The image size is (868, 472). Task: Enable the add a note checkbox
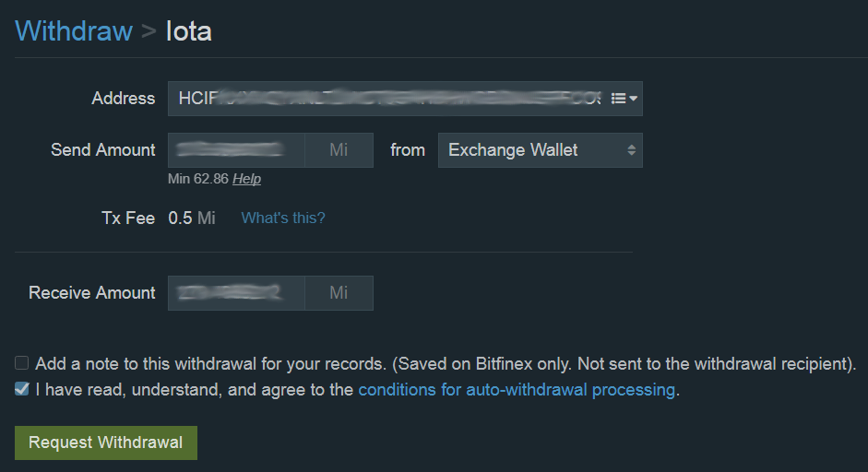21,363
